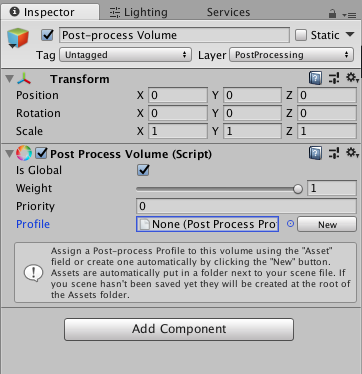
Task: Toggle the Inspector lock icon
Action: (332, 14)
